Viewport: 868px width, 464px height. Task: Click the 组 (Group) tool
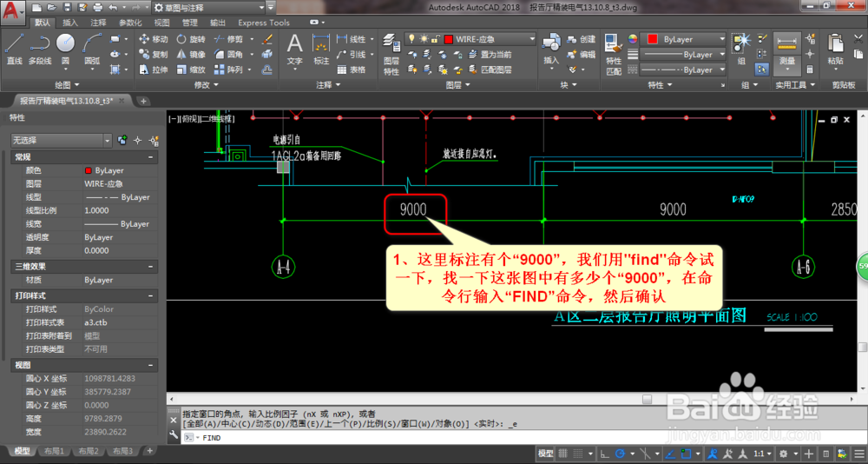point(741,49)
